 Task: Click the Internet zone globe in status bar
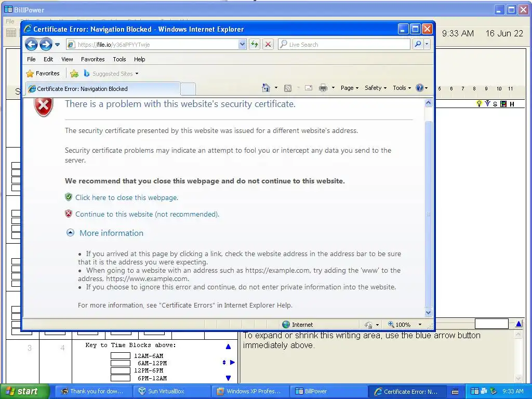click(286, 324)
